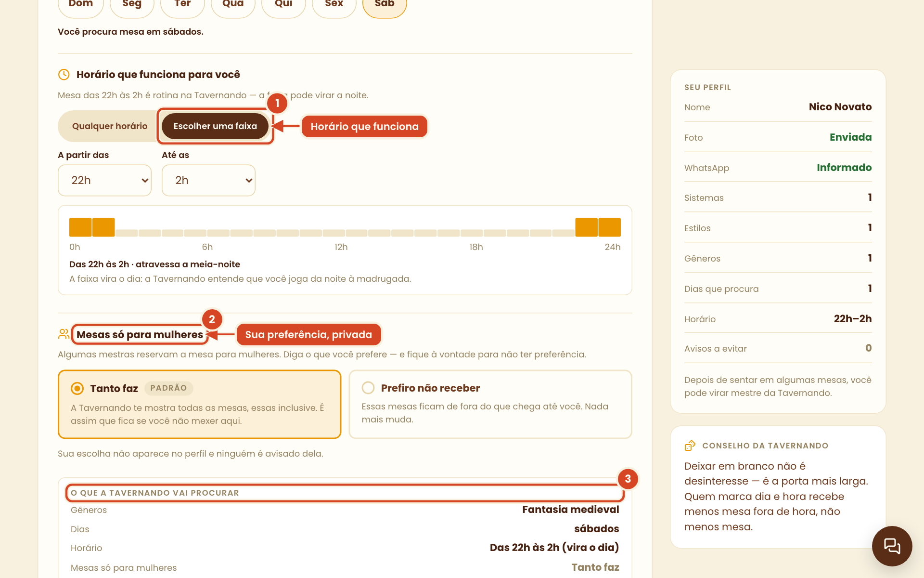Image resolution: width=924 pixels, height=578 pixels.
Task: Open the chat support bubble
Action: [x=892, y=546]
